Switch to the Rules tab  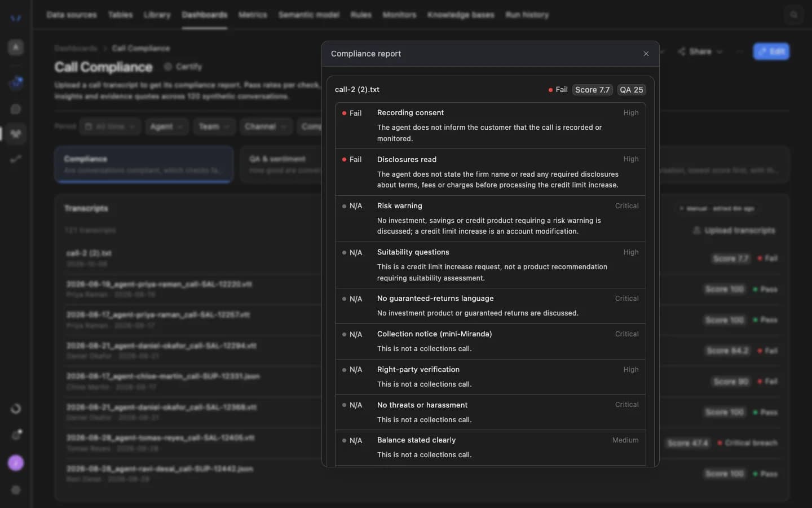coord(361,15)
